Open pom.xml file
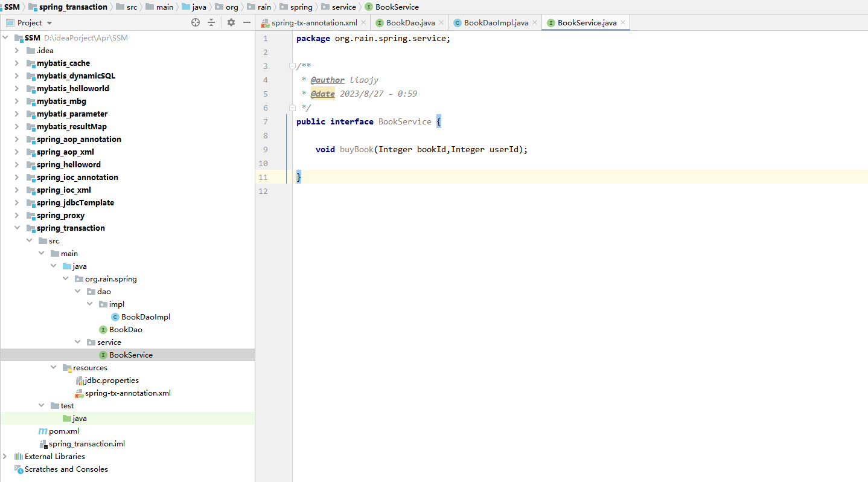The image size is (868, 482). pos(63,431)
